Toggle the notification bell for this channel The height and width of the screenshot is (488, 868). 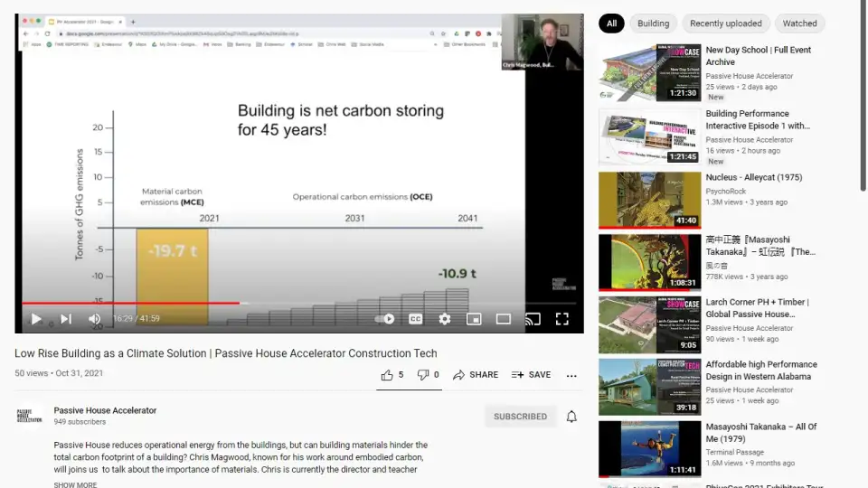pyautogui.click(x=571, y=417)
